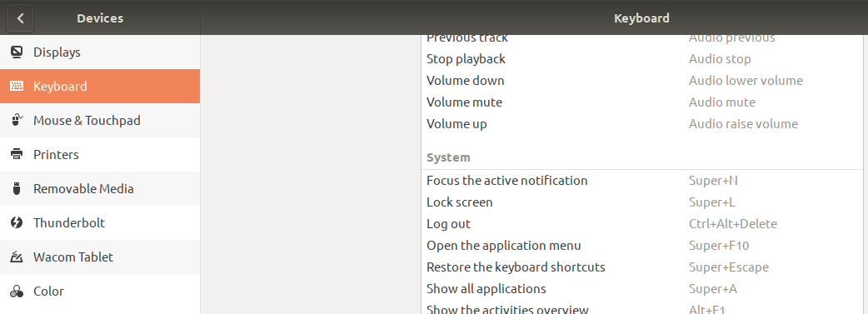This screenshot has height=314, width=868.
Task: Click the Super+A shortcut value
Action: coord(713,288)
